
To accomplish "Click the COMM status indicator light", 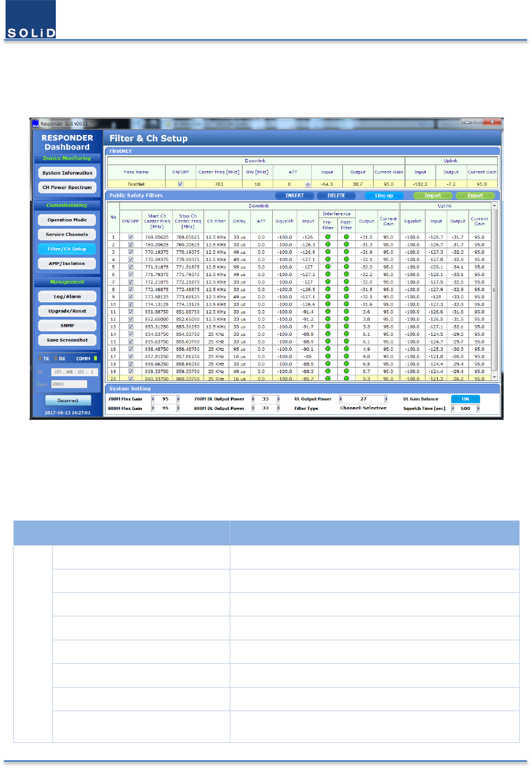I will coord(95,359).
